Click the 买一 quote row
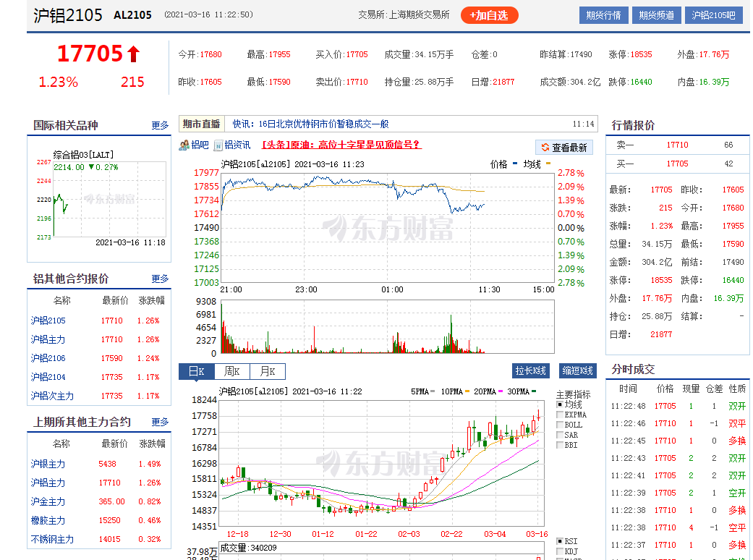753x560 pixels. (677, 164)
